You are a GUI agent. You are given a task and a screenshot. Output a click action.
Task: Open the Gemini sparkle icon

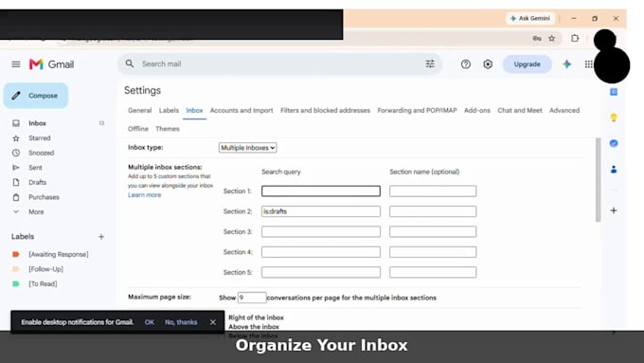tap(566, 64)
